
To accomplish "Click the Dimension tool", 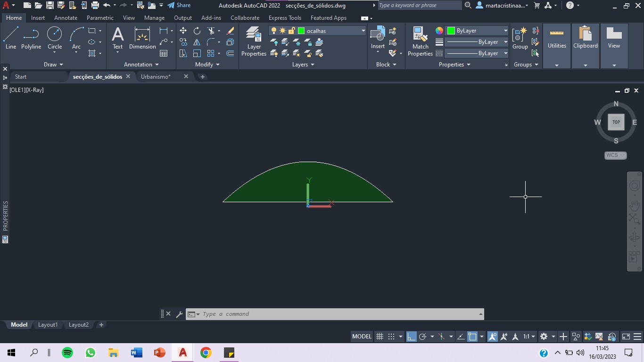I will (x=142, y=38).
